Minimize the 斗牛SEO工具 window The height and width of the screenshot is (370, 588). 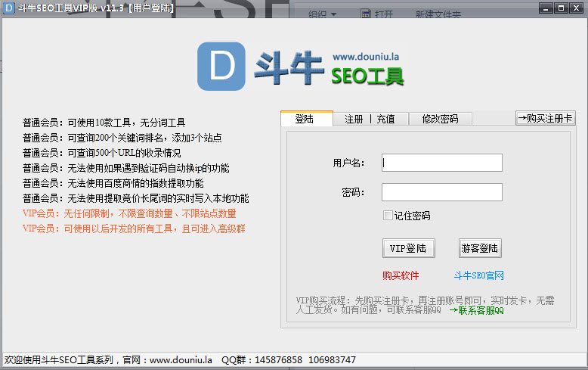[546, 8]
